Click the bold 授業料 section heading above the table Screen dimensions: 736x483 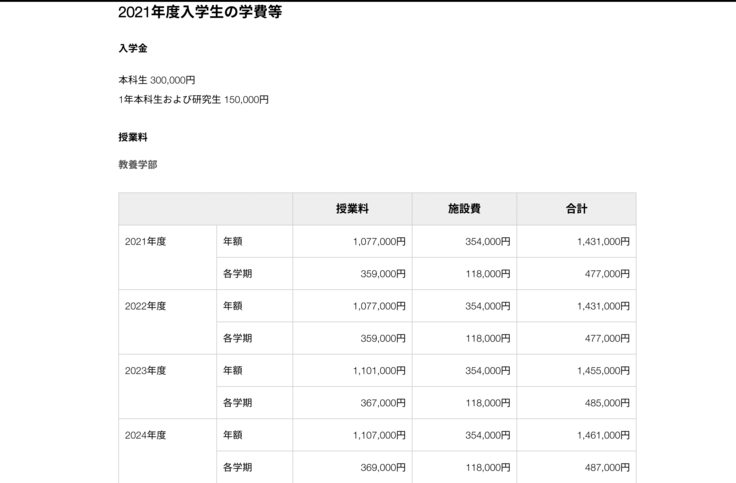tap(133, 137)
